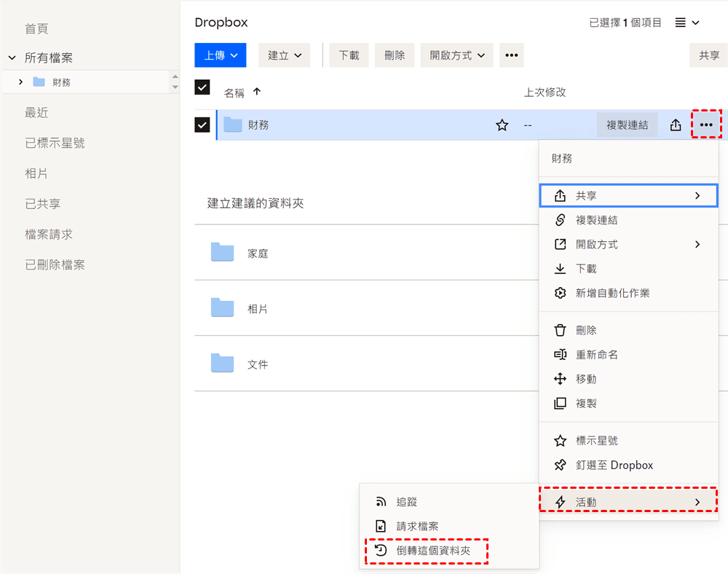Click the 財務 folder icon in file list
The height and width of the screenshot is (574, 728).
233,125
